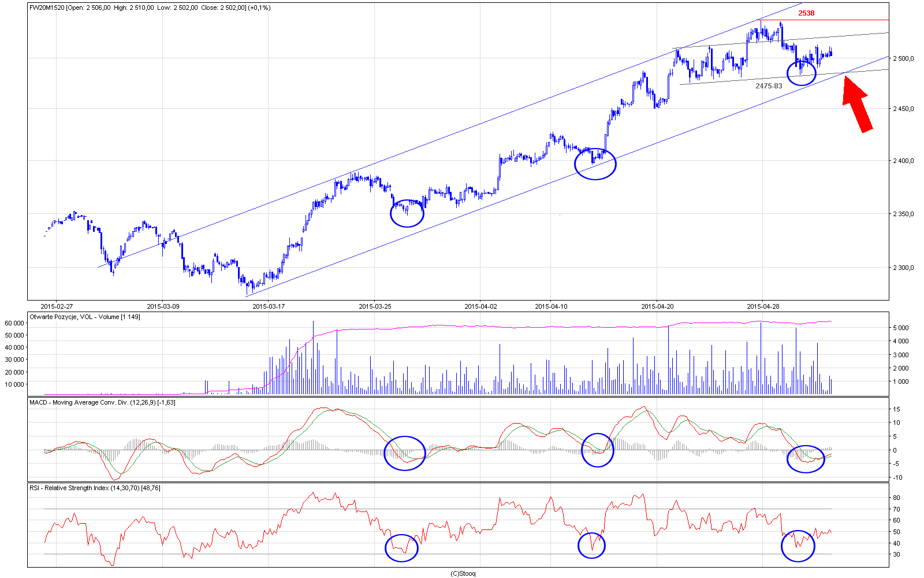Click the 2015-02-27 date label
Image resolution: width=924 pixels, height=578 pixels.
[x=57, y=306]
